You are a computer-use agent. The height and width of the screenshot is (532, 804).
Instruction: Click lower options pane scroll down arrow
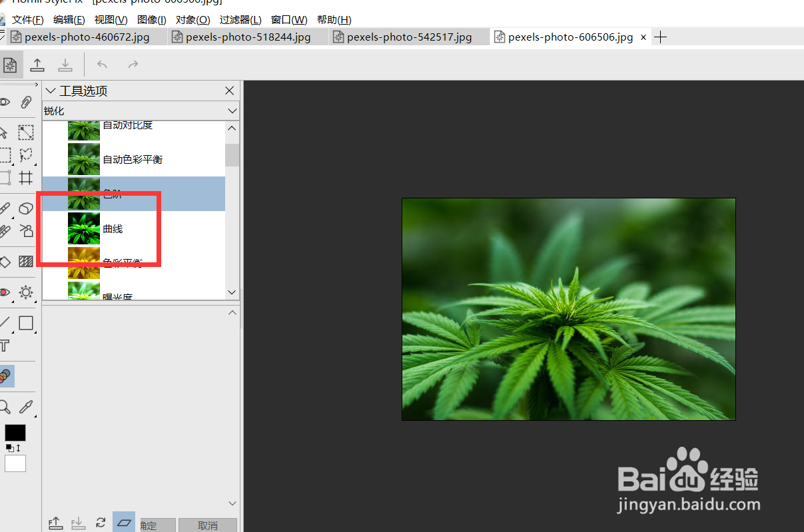pos(232,503)
